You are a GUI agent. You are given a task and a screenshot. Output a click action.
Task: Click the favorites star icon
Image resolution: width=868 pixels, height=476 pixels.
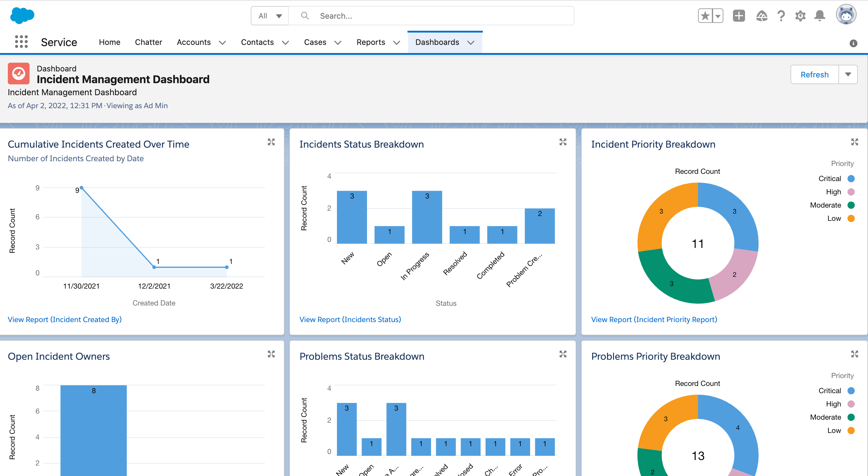(703, 16)
